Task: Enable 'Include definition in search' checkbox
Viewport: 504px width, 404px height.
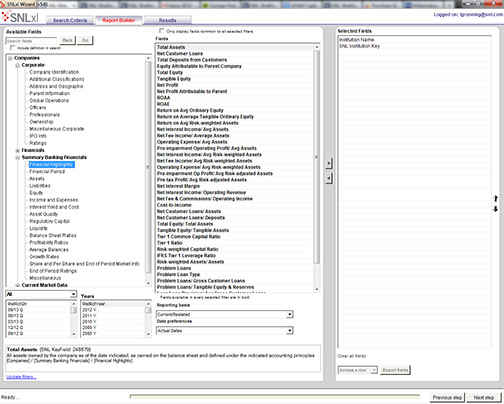Action: [x=12, y=48]
